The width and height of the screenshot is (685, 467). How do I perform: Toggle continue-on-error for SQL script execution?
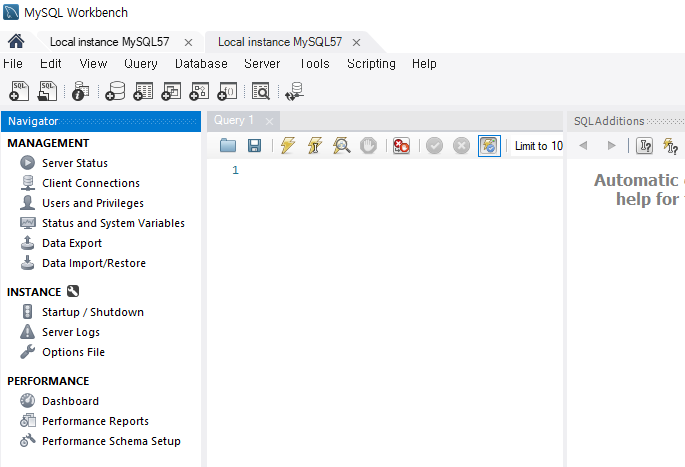tap(401, 145)
